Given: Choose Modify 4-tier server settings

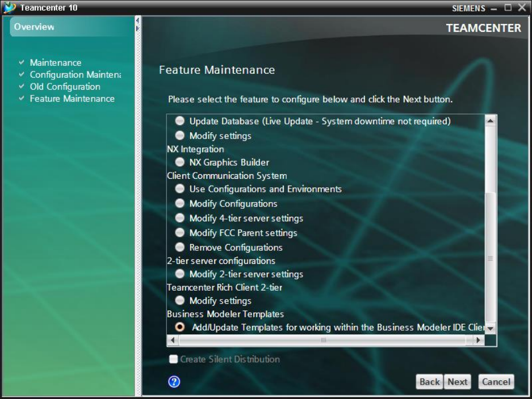Looking at the screenshot, I should [x=180, y=218].
